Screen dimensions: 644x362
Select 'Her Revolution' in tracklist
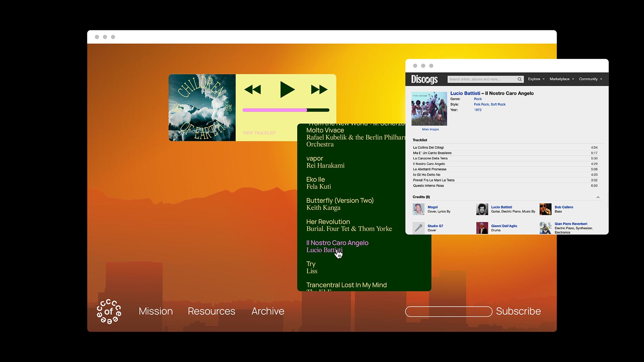tap(349, 225)
